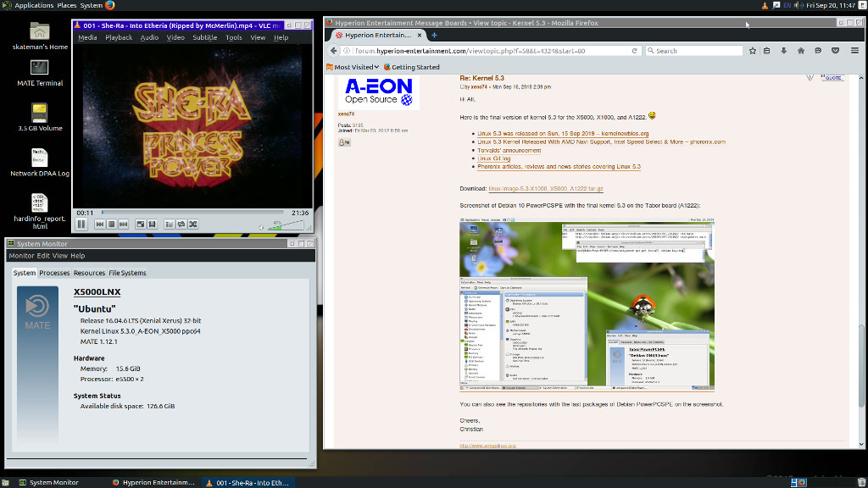Launch Firefox from top panel icon
The width and height of the screenshot is (868, 488).
[x=109, y=5]
